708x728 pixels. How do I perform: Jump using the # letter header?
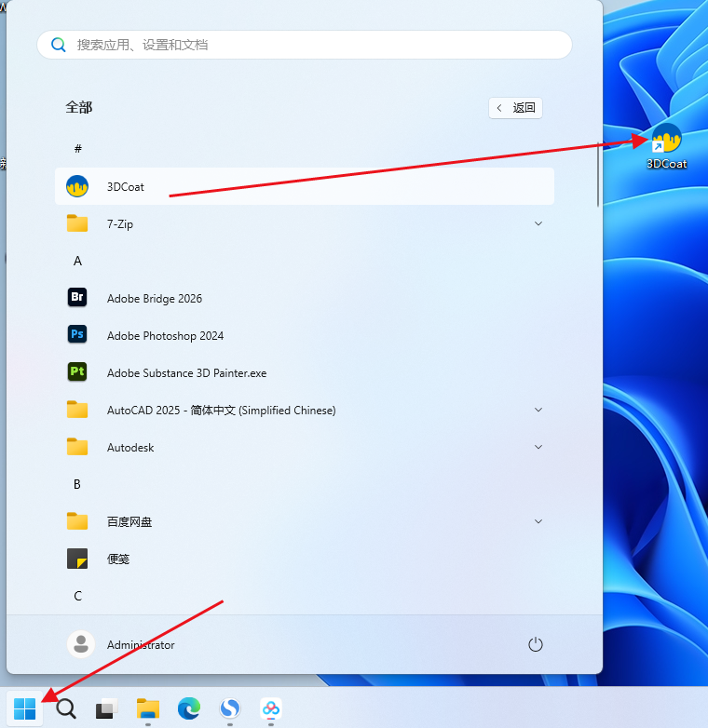point(78,149)
